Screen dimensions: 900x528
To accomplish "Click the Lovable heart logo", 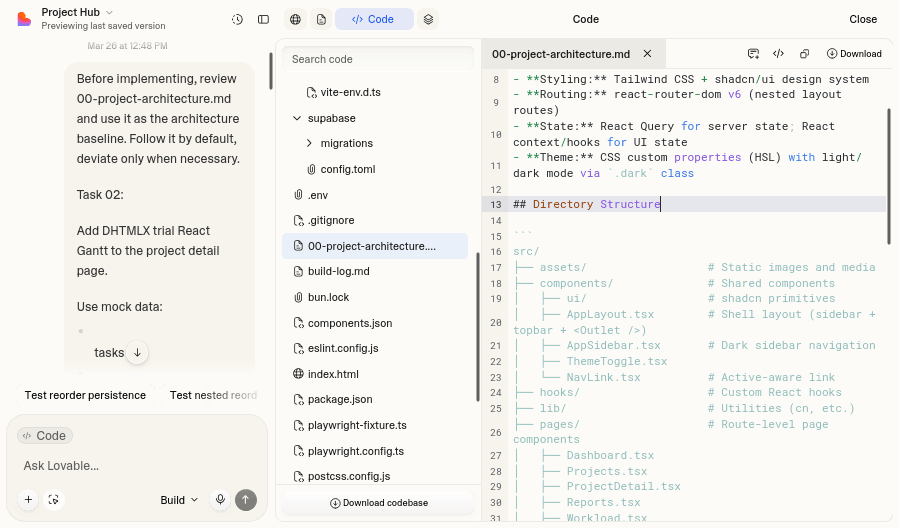I will click(24, 19).
